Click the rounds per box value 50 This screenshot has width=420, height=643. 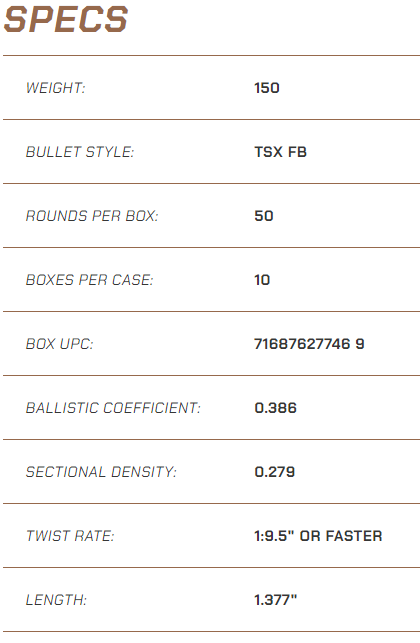[x=264, y=216]
